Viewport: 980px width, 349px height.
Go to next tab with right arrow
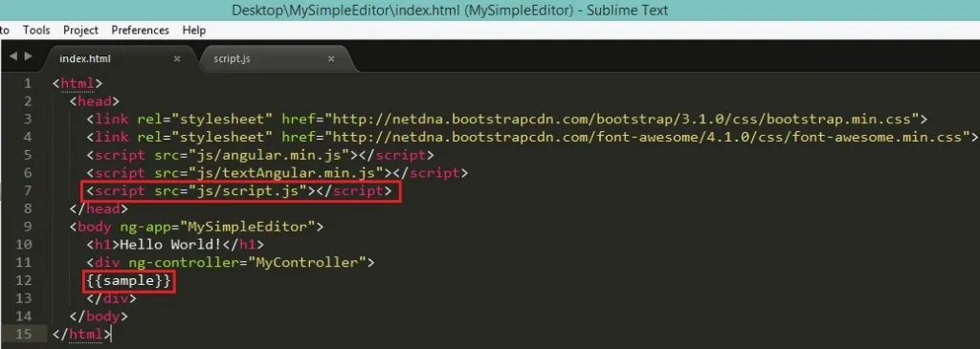[x=28, y=56]
